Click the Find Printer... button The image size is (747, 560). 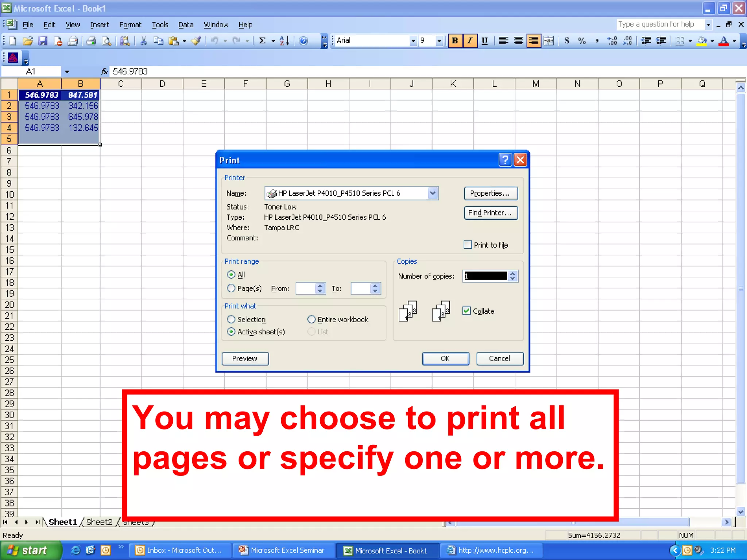[491, 213]
